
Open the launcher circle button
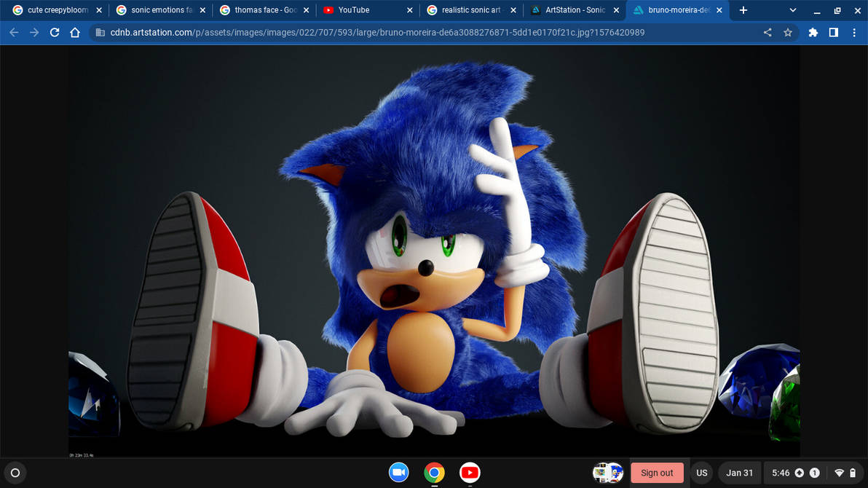pos(15,473)
